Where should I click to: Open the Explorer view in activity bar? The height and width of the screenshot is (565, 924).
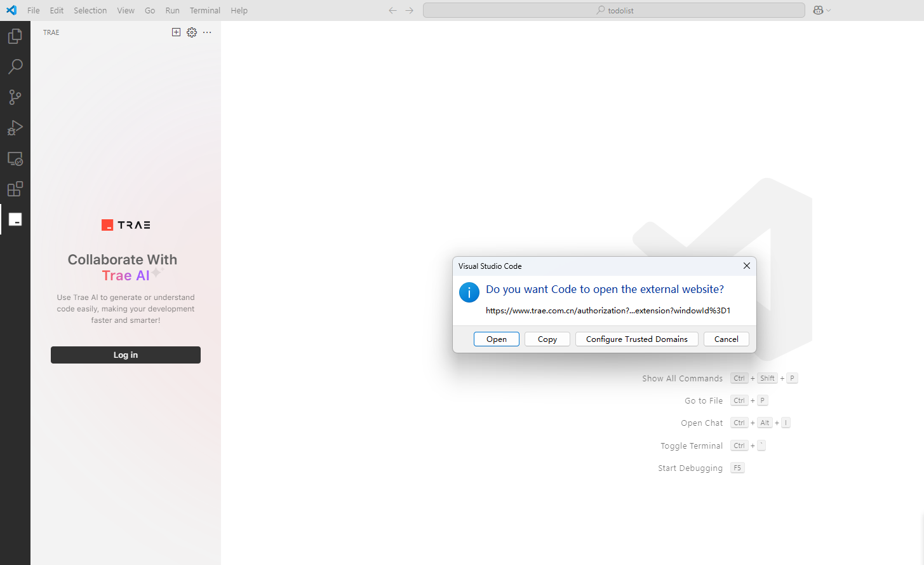coord(15,36)
